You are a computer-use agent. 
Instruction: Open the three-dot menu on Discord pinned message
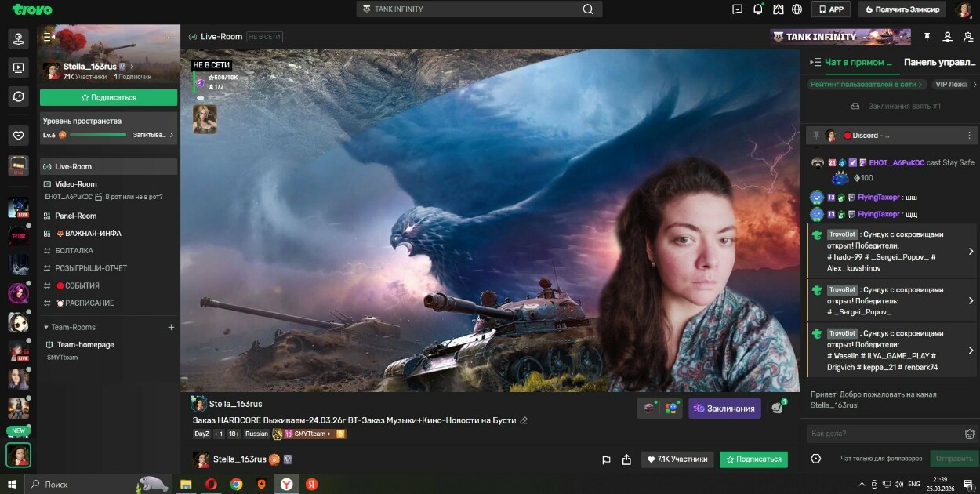coord(969,136)
